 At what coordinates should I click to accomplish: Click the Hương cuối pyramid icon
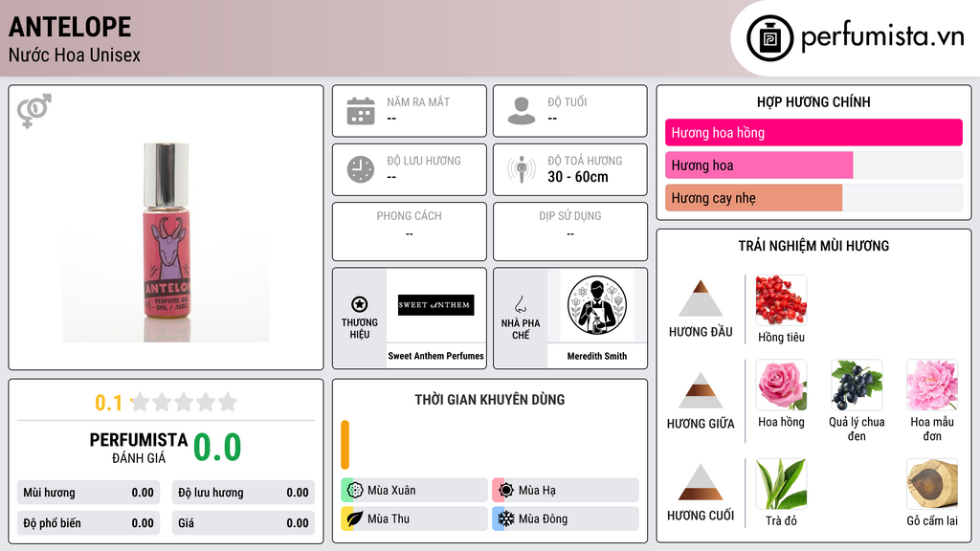click(x=701, y=482)
